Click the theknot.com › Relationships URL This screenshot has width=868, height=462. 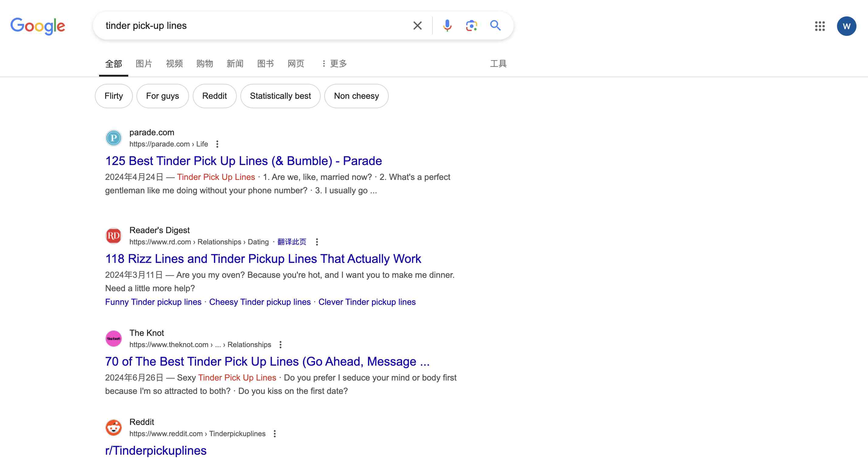click(200, 344)
